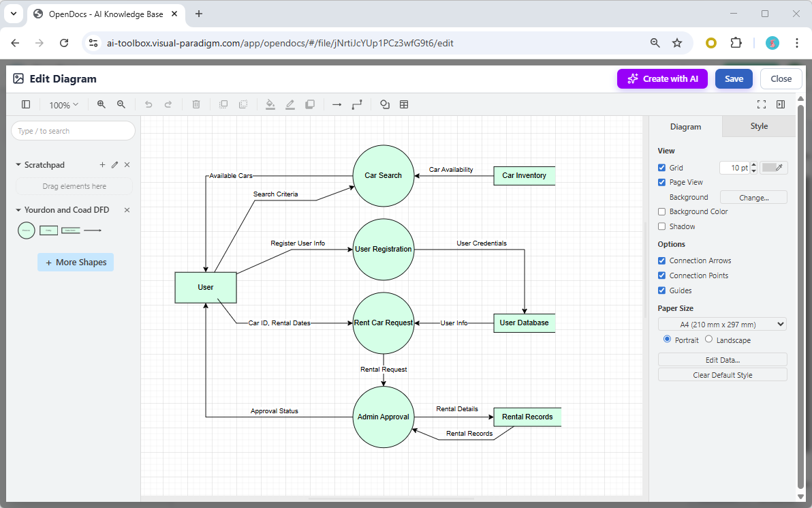Image resolution: width=812 pixels, height=508 pixels.
Task: Click the Undo icon
Action: pos(149,104)
